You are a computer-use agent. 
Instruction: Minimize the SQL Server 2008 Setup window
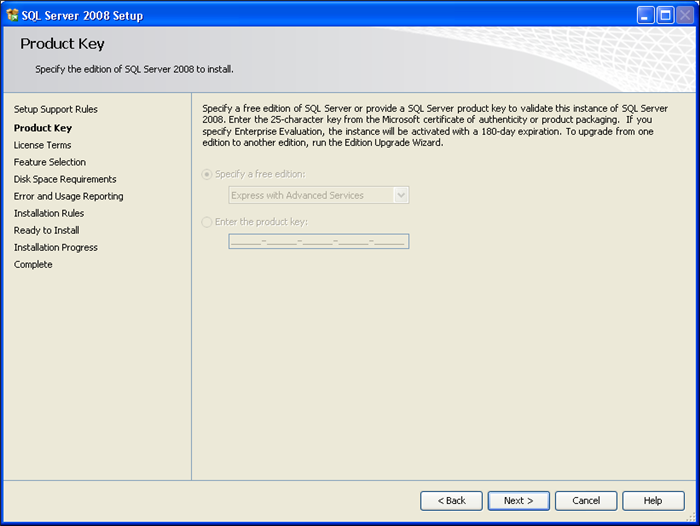click(x=645, y=15)
